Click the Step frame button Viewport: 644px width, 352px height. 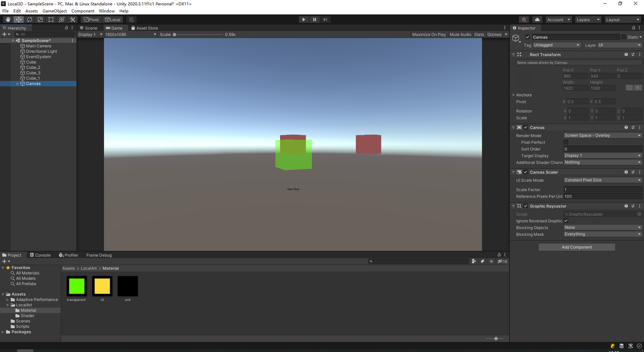(x=325, y=20)
